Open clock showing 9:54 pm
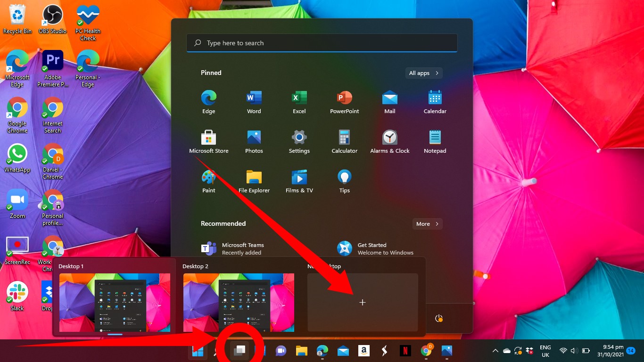The image size is (644, 362). pyautogui.click(x=610, y=351)
